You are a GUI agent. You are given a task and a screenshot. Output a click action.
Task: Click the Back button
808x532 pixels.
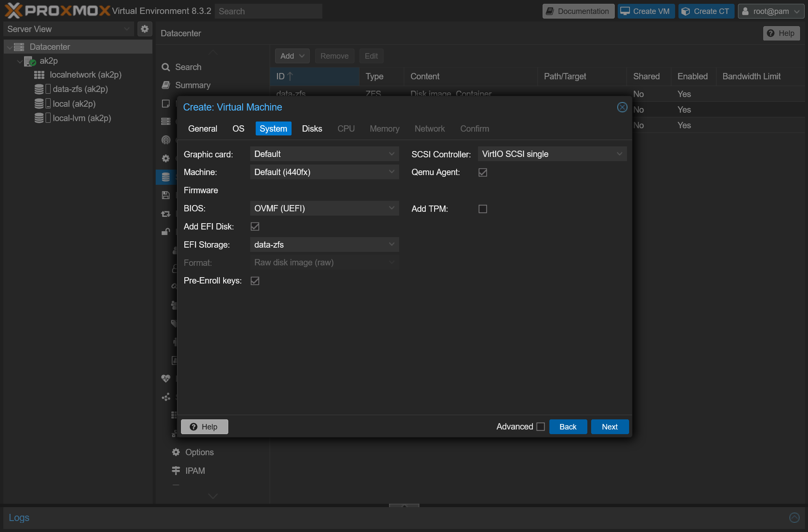[x=568, y=427]
